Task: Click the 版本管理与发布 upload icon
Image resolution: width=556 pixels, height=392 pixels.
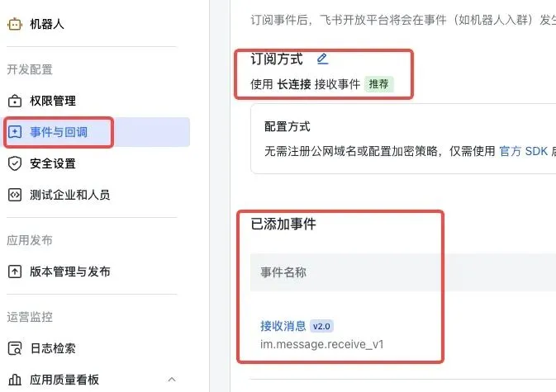Action: [14, 272]
